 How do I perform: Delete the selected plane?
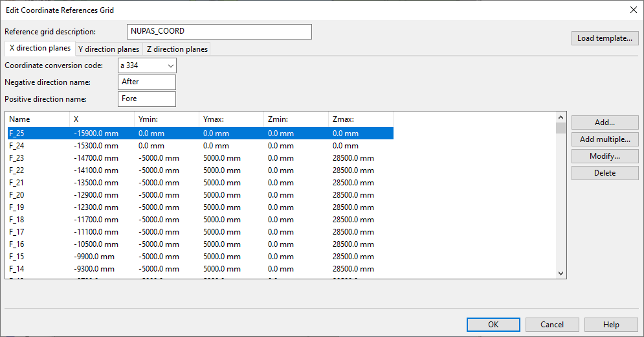pyautogui.click(x=605, y=173)
